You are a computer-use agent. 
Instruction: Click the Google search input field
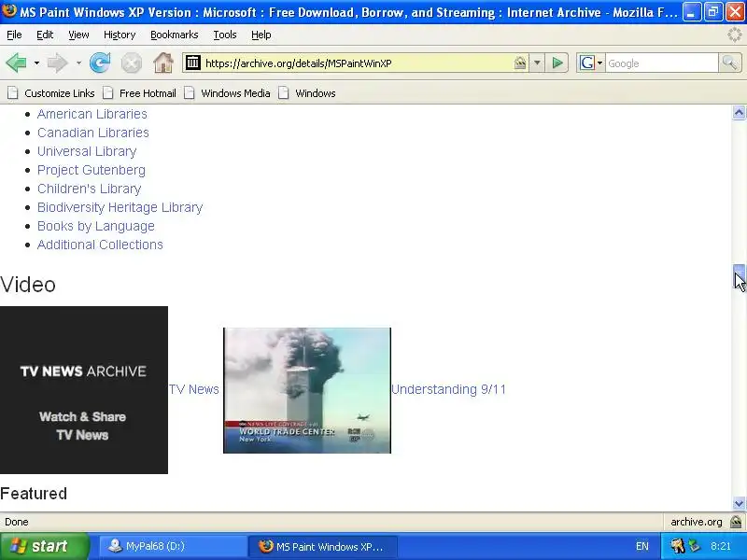[x=662, y=63]
